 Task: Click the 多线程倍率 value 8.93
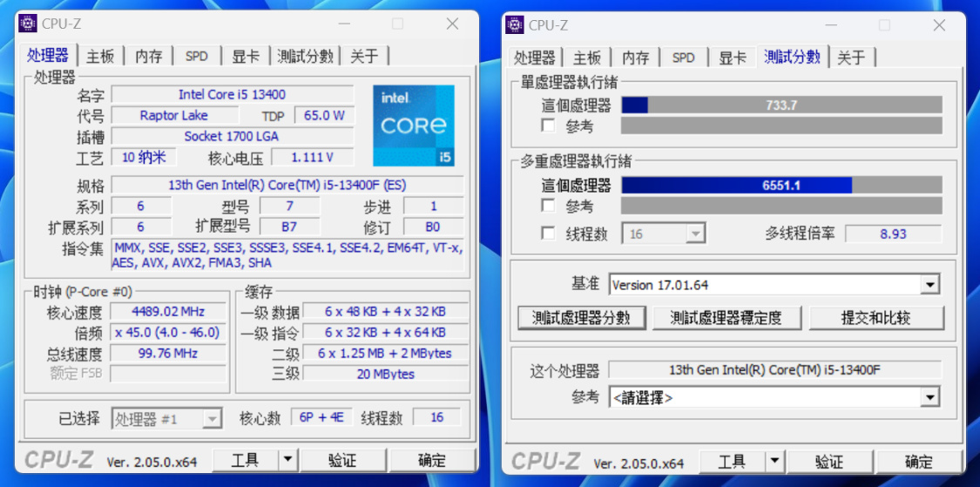pyautogui.click(x=893, y=233)
